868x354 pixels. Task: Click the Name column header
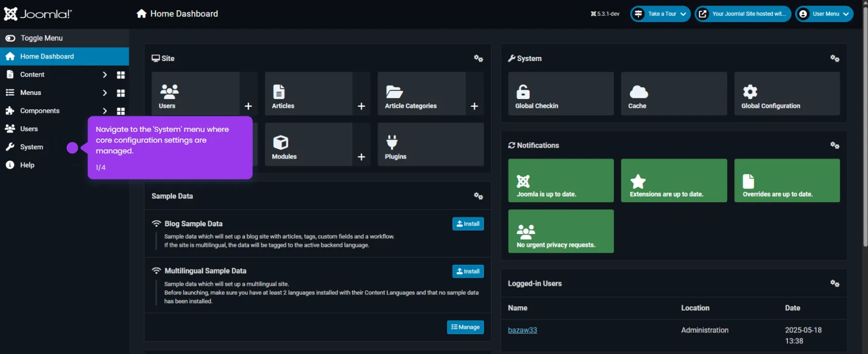point(518,308)
